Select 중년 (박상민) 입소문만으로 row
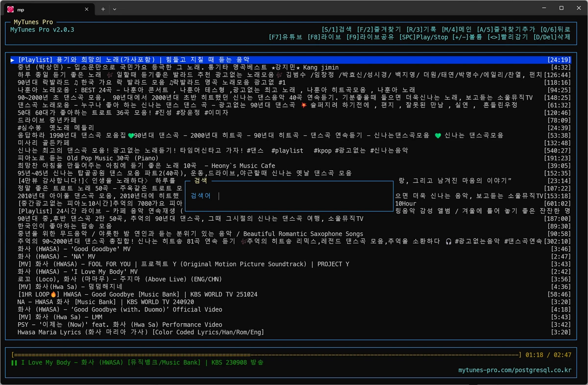588x385 pixels. point(291,67)
